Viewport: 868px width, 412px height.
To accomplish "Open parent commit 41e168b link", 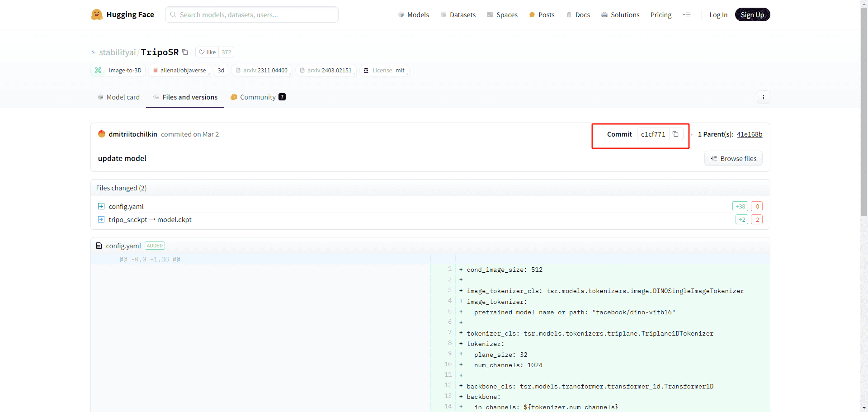I will tap(749, 134).
